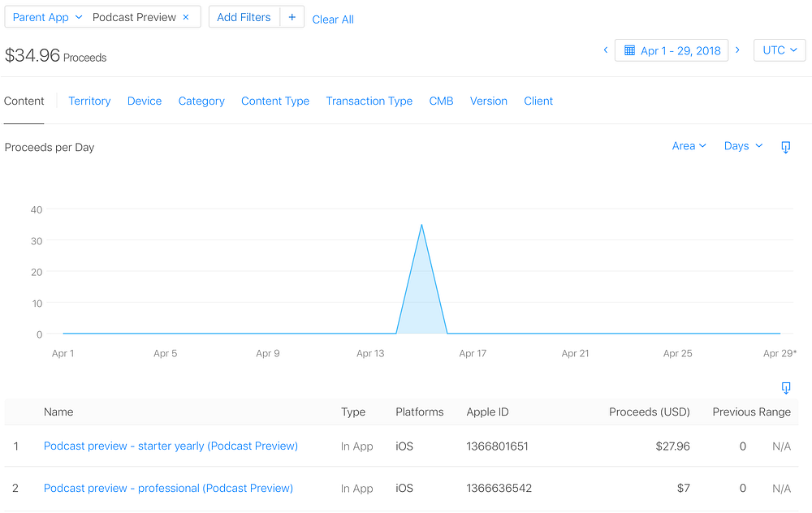Image resolution: width=812 pixels, height=513 pixels.
Task: Open the Area chart type dropdown
Action: tap(689, 146)
